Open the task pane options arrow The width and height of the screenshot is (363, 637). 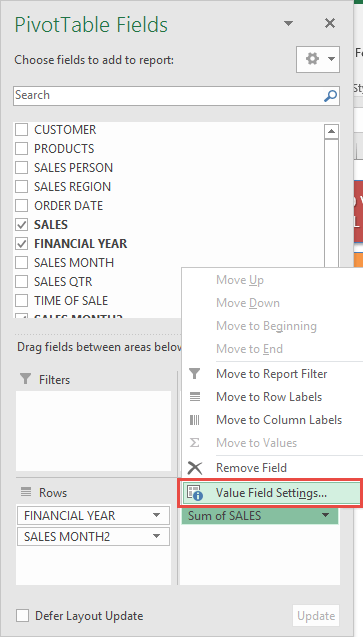click(288, 24)
